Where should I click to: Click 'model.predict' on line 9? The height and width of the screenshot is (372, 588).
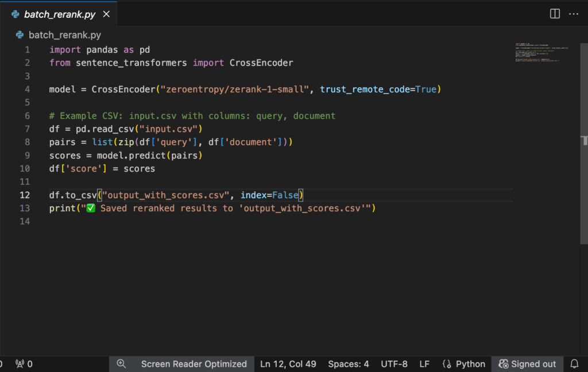point(131,155)
